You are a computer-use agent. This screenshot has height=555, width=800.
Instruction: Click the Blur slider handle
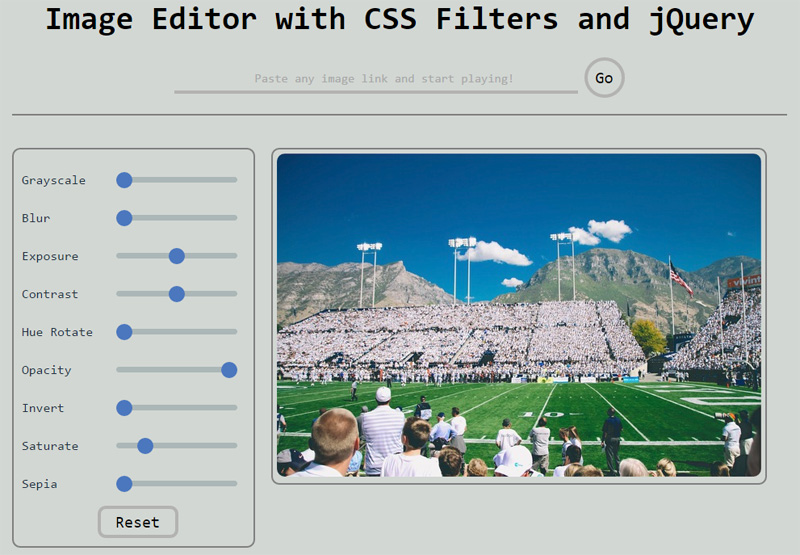[124, 218]
